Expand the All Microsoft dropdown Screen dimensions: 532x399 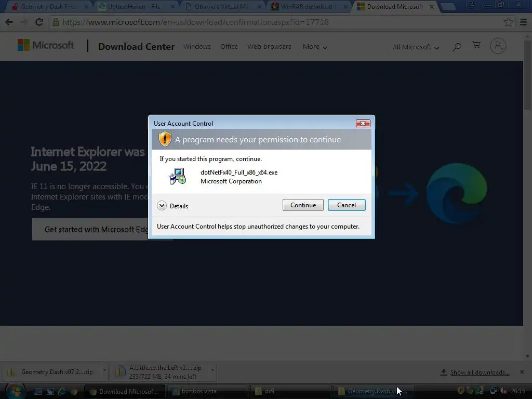click(x=416, y=47)
